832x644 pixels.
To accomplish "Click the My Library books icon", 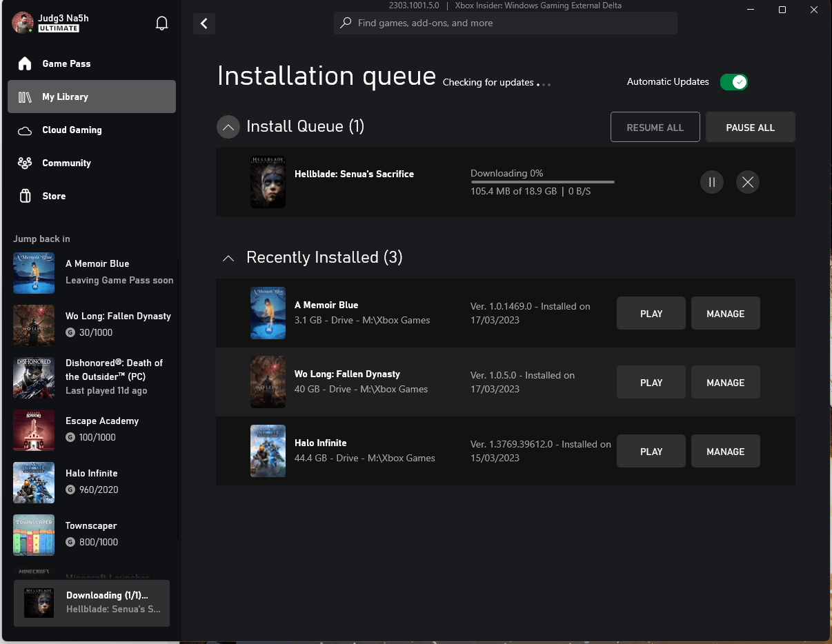I will pyautogui.click(x=25, y=97).
